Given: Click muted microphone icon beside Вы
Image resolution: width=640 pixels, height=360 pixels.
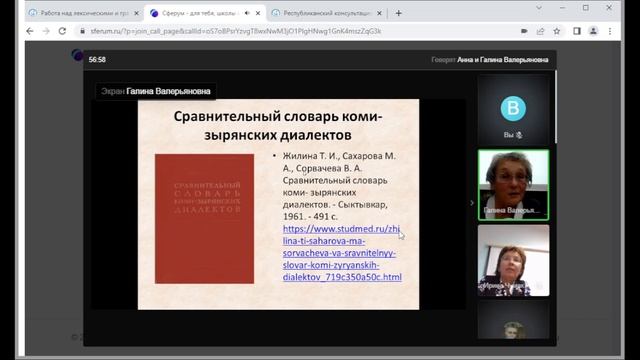Looking at the screenshot, I should coord(519,135).
